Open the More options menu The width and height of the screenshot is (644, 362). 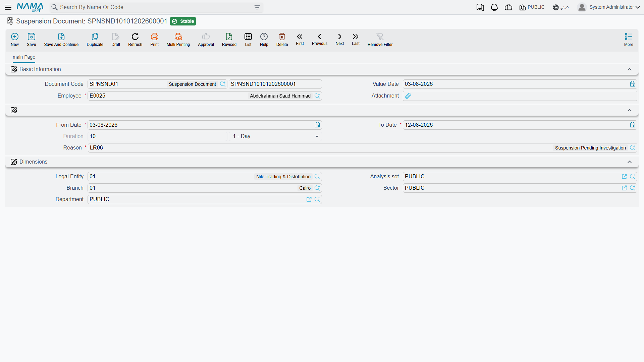click(629, 39)
